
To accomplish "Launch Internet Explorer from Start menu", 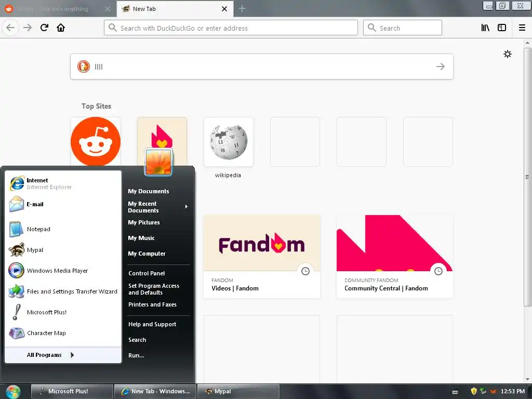I will (x=63, y=183).
